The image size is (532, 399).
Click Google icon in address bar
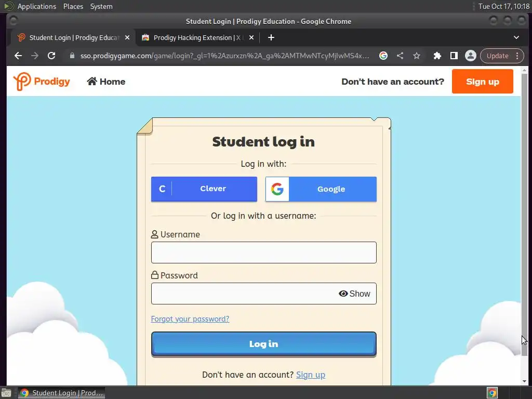pos(383,56)
